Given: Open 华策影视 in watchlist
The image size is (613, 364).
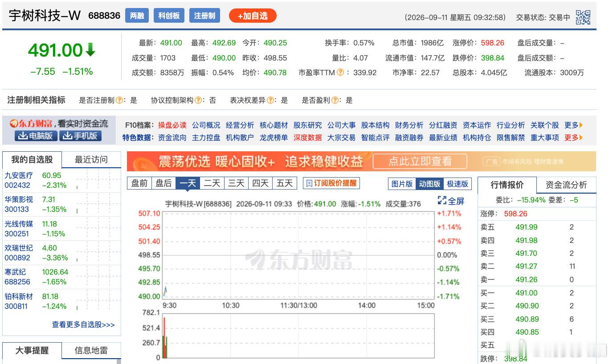Looking at the screenshot, I should (19, 199).
